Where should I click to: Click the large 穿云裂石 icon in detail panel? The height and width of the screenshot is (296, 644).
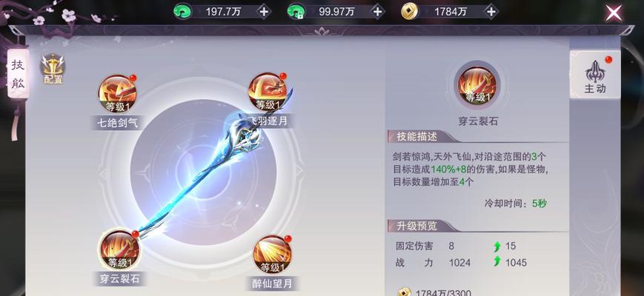tap(477, 85)
